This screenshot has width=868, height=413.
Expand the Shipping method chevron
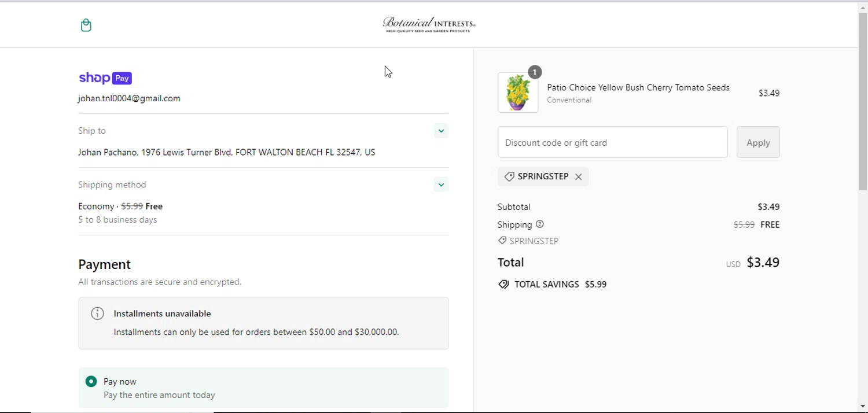coord(441,185)
